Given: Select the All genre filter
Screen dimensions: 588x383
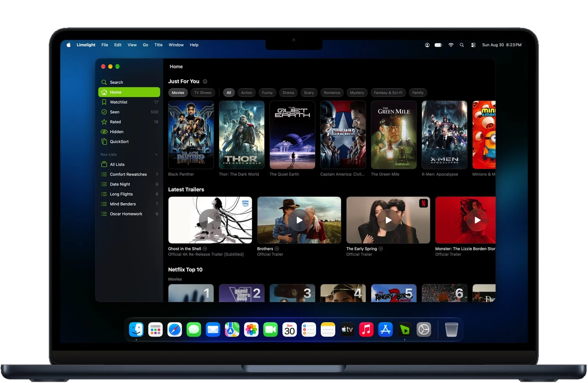Looking at the screenshot, I should [x=229, y=93].
